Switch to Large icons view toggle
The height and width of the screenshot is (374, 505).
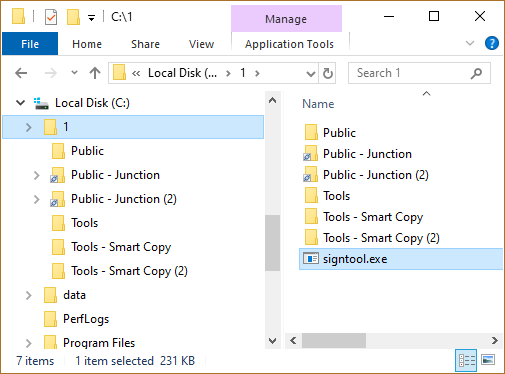(x=488, y=360)
